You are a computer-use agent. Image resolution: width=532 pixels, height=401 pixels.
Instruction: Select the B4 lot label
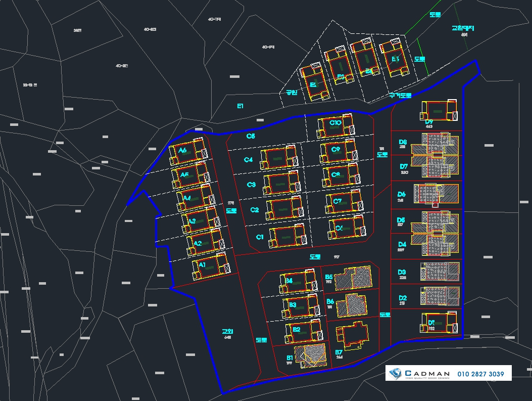pyautogui.click(x=289, y=281)
